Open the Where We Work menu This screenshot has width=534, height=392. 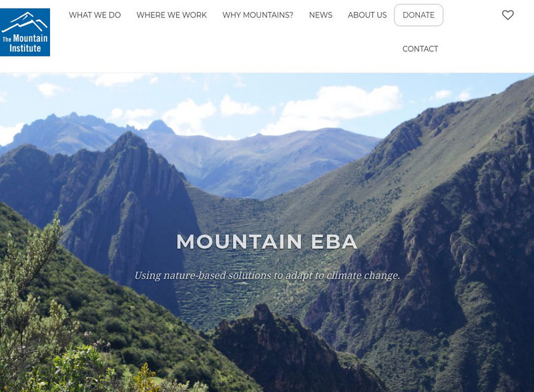172,15
